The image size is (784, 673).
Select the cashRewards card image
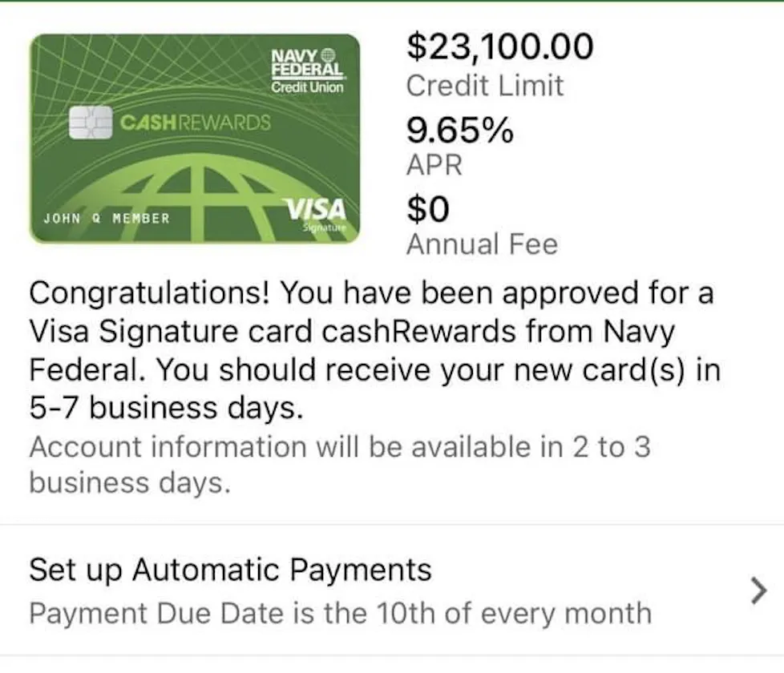[x=195, y=139]
